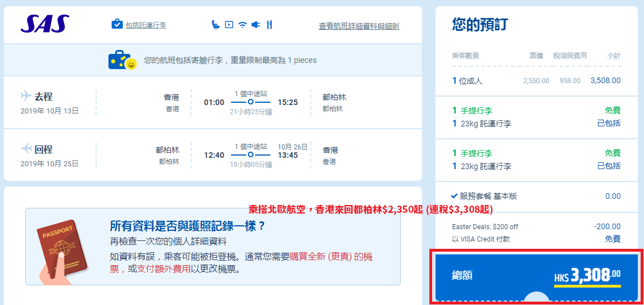
Task: Click outbound arrival time 15:25
Action: (x=288, y=102)
